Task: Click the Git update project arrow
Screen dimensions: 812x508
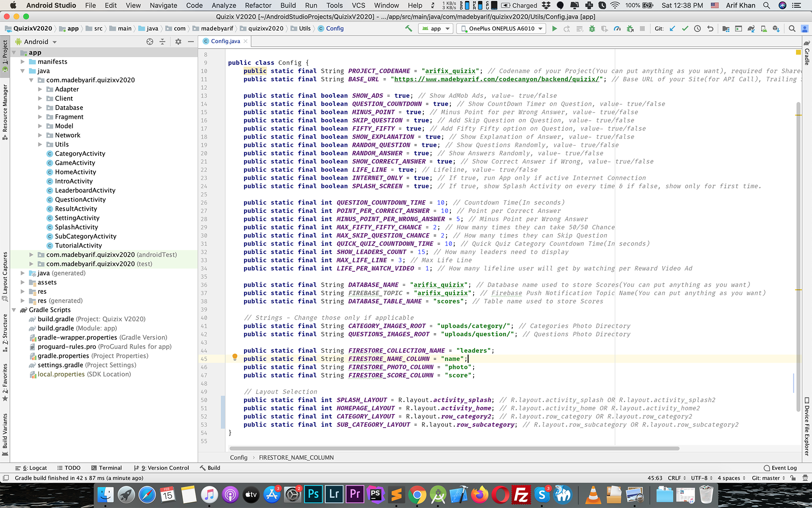Action: [672, 29]
